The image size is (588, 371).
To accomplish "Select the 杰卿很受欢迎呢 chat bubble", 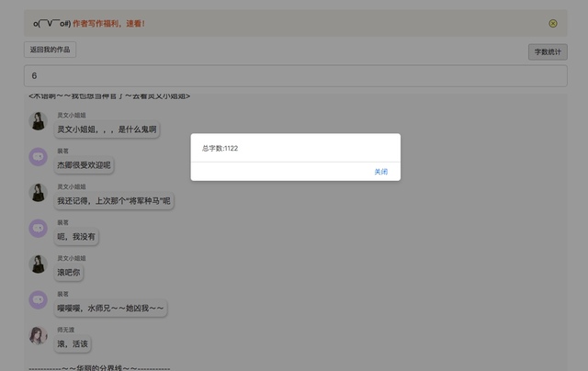I will point(84,165).
